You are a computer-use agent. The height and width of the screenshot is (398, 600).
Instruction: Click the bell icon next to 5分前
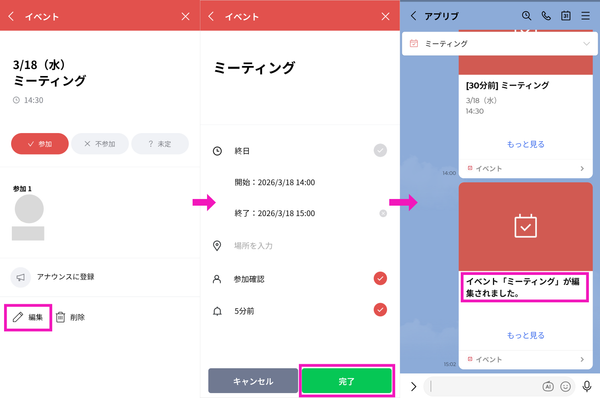[217, 311]
